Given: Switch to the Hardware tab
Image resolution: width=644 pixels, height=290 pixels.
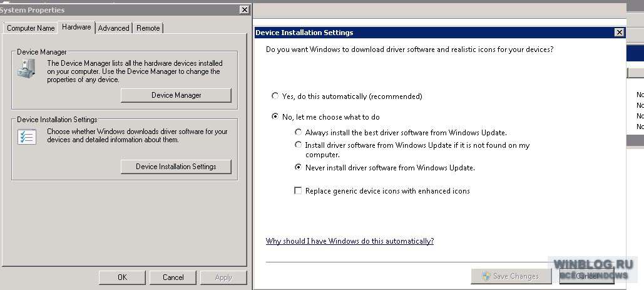Looking at the screenshot, I should click(x=76, y=27).
